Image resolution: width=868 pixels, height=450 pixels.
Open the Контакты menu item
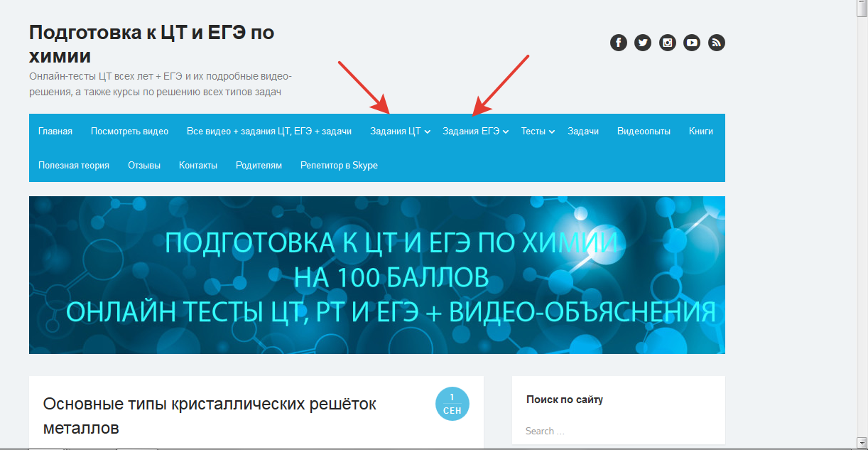coord(198,165)
